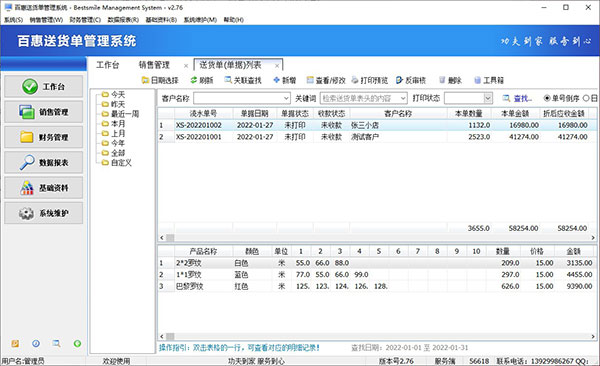Open the 客户名称 dropdown
This screenshot has height=366, width=600.
click(286, 98)
